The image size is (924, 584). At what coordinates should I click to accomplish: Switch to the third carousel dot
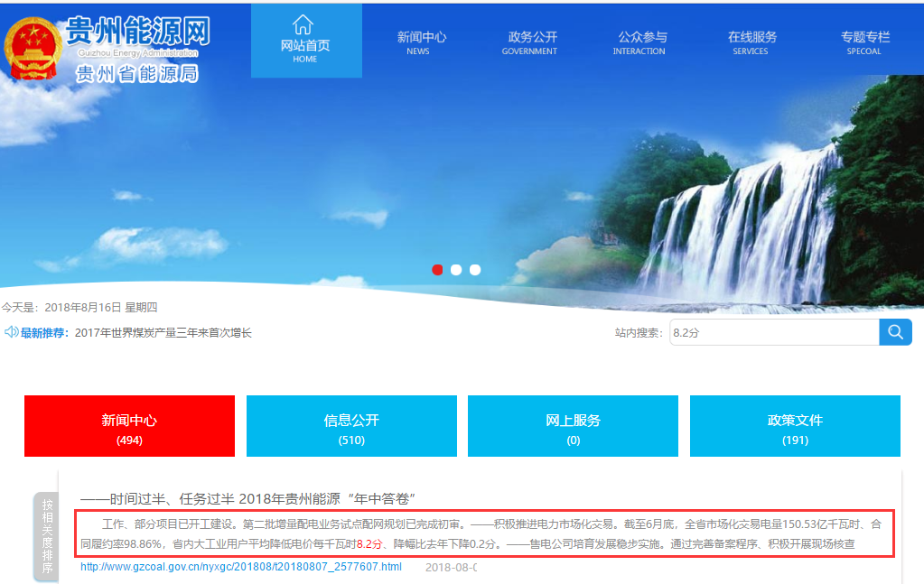pos(475,270)
